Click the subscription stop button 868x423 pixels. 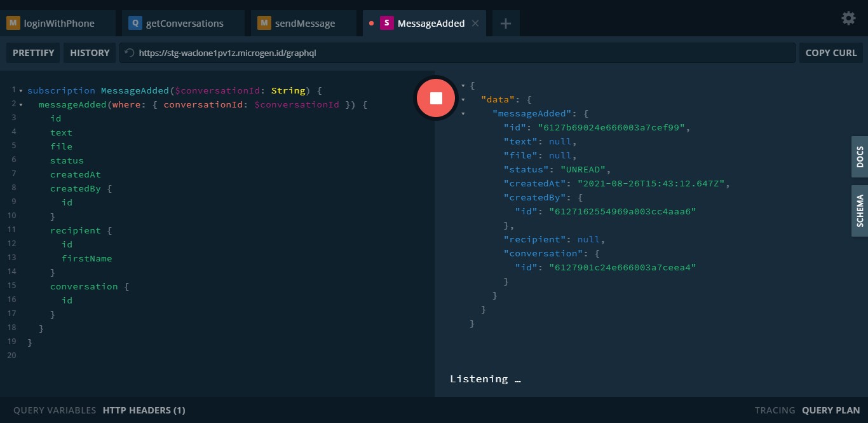436,98
